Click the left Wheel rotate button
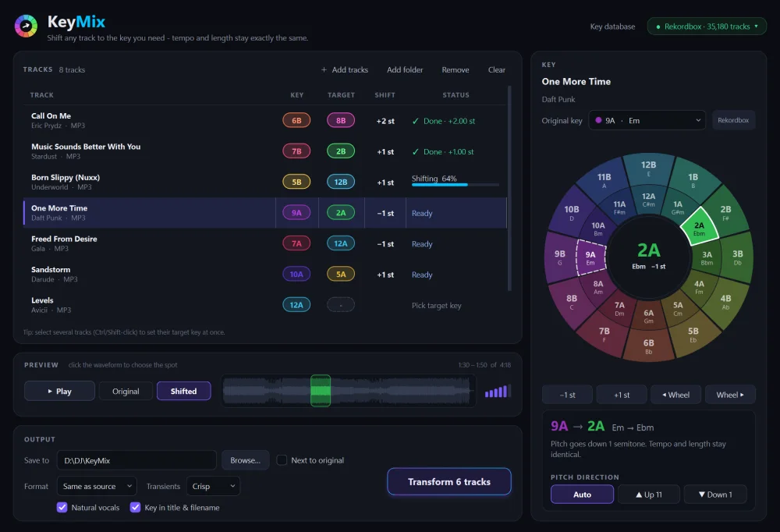Screen dimensions: 780x532 click(675, 395)
